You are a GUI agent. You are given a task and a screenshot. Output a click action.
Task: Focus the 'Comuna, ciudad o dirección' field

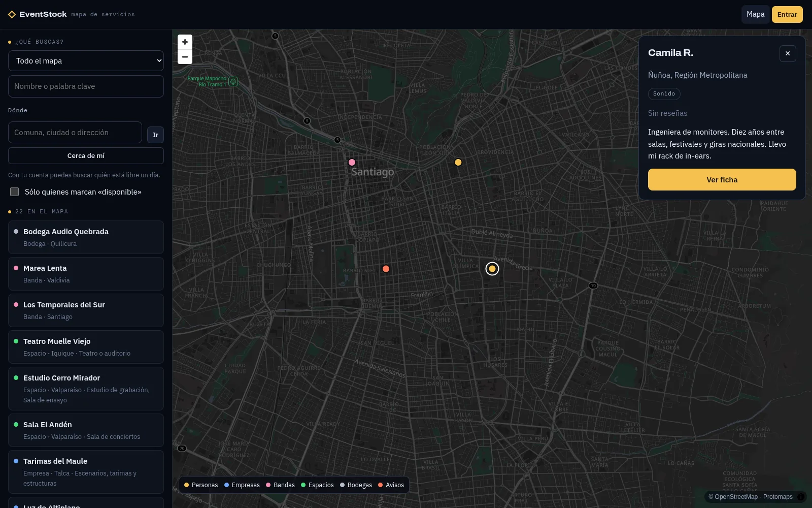(x=75, y=132)
